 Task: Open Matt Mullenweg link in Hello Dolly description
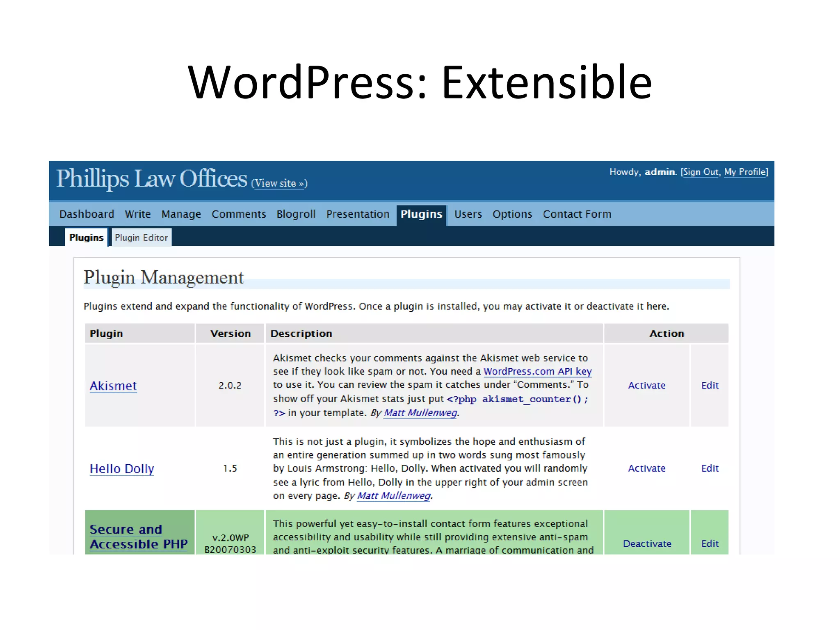point(394,496)
